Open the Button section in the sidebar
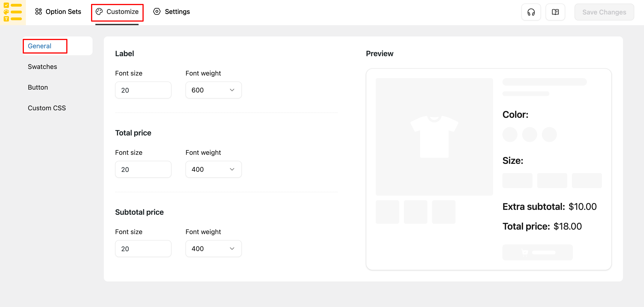The height and width of the screenshot is (307, 644). [38, 87]
